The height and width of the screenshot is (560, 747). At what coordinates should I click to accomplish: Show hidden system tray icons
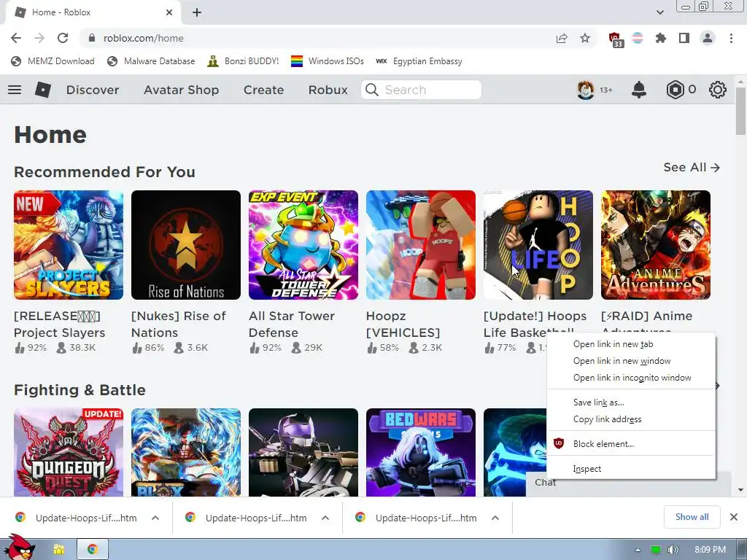coord(638,550)
